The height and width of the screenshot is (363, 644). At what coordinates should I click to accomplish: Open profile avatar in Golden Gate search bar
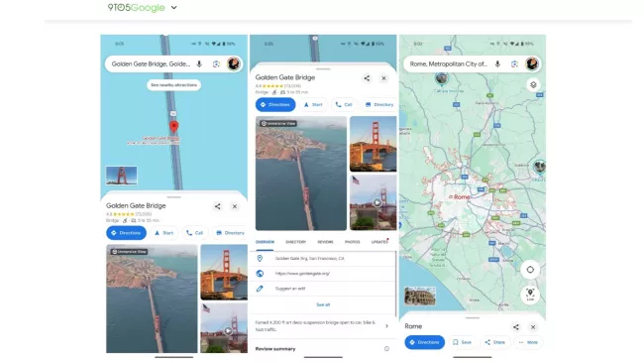tap(233, 63)
